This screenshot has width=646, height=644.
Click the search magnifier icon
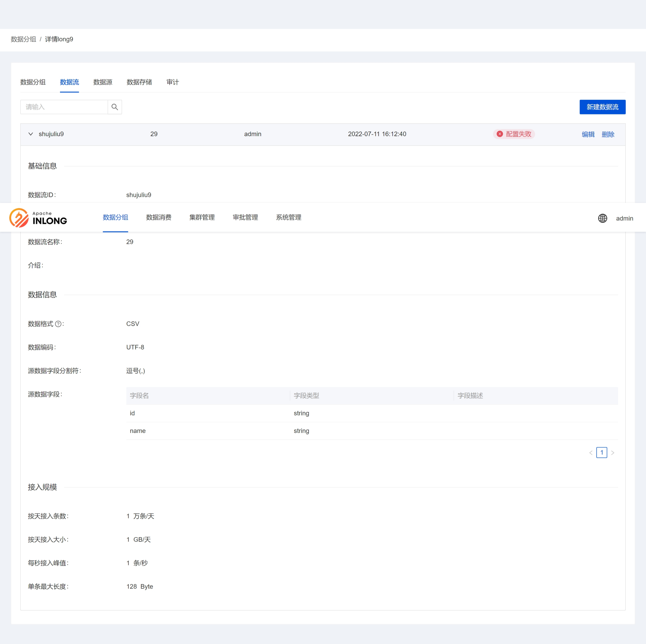pyautogui.click(x=115, y=107)
